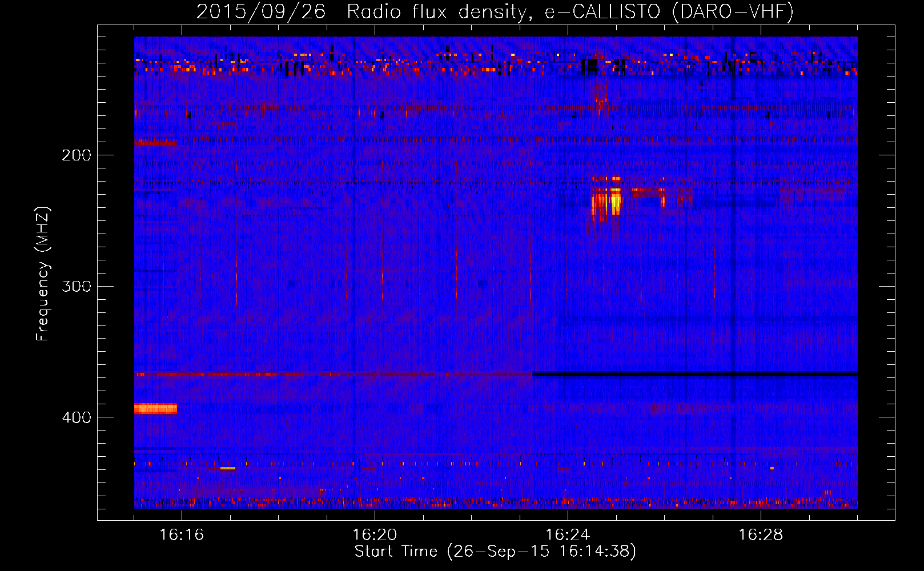Click the '16:24' time tick label
Viewport: 924px width, 571px height.
coord(568,535)
